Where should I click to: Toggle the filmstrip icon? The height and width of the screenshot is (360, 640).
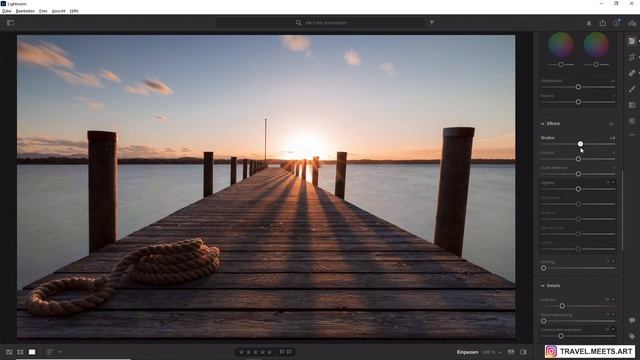click(x=511, y=352)
